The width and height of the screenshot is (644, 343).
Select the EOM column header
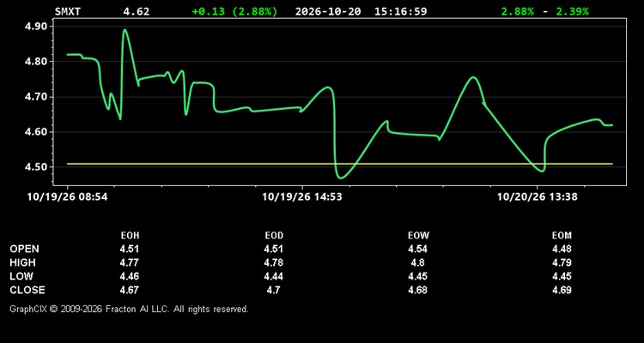point(562,236)
